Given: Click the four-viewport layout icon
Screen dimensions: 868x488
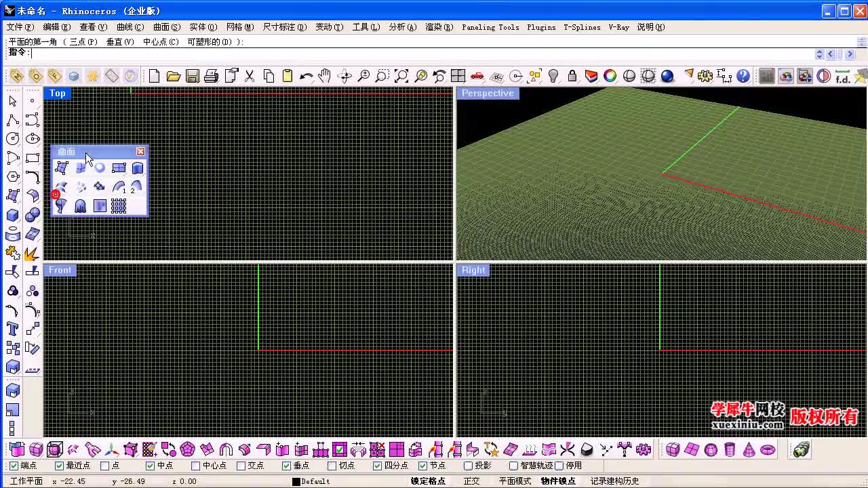Looking at the screenshot, I should click(x=458, y=76).
